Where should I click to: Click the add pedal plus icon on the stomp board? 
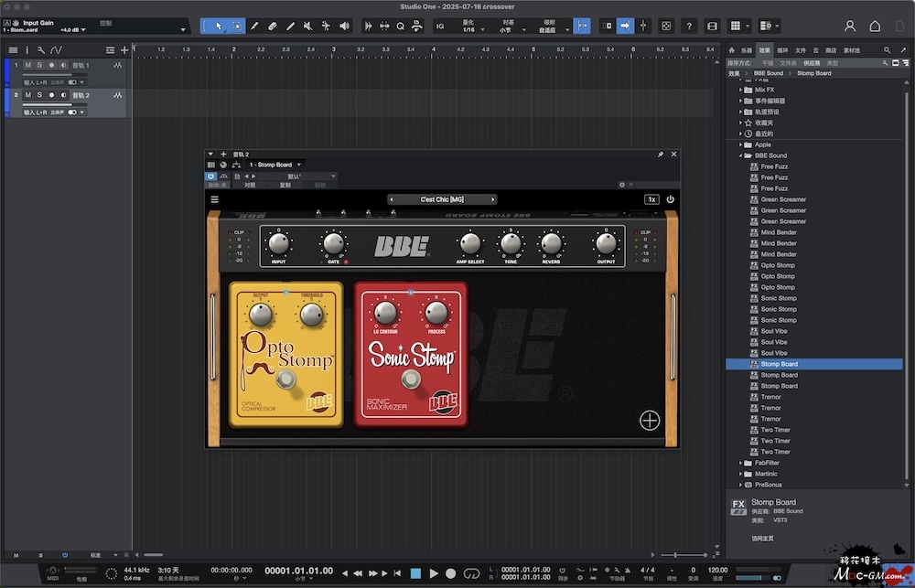click(x=650, y=421)
